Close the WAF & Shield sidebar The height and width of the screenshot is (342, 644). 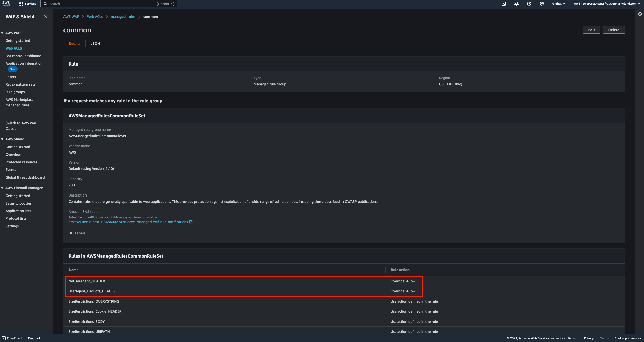click(46, 17)
